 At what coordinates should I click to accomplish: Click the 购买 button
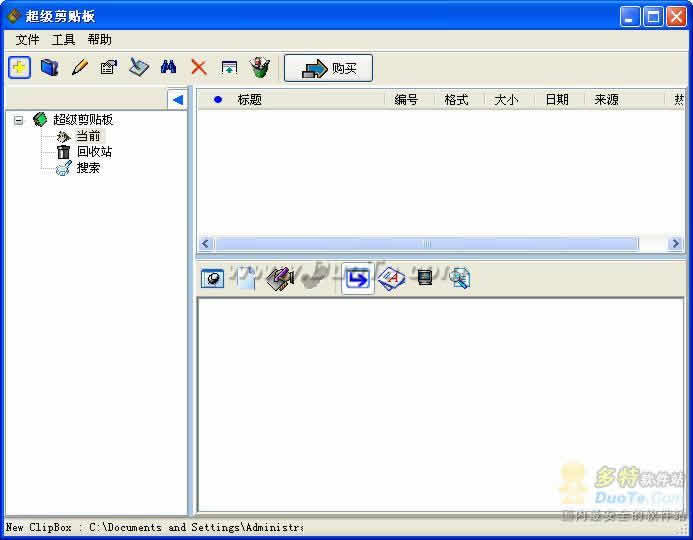click(x=328, y=68)
